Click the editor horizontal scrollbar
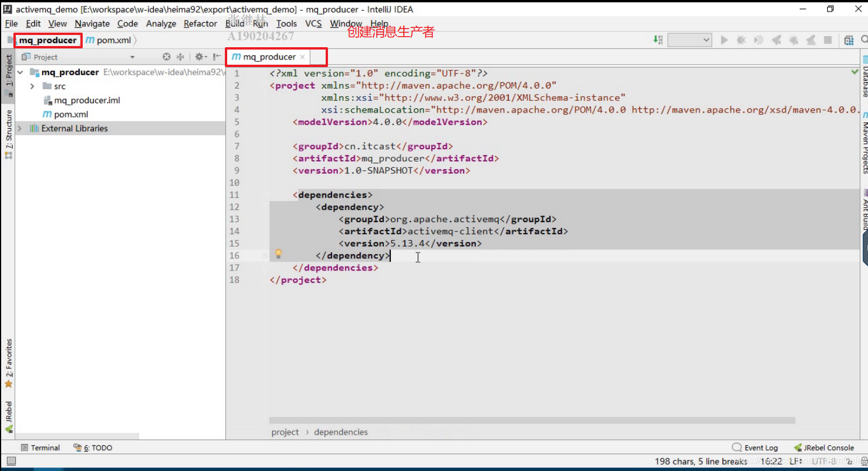 pos(532,420)
